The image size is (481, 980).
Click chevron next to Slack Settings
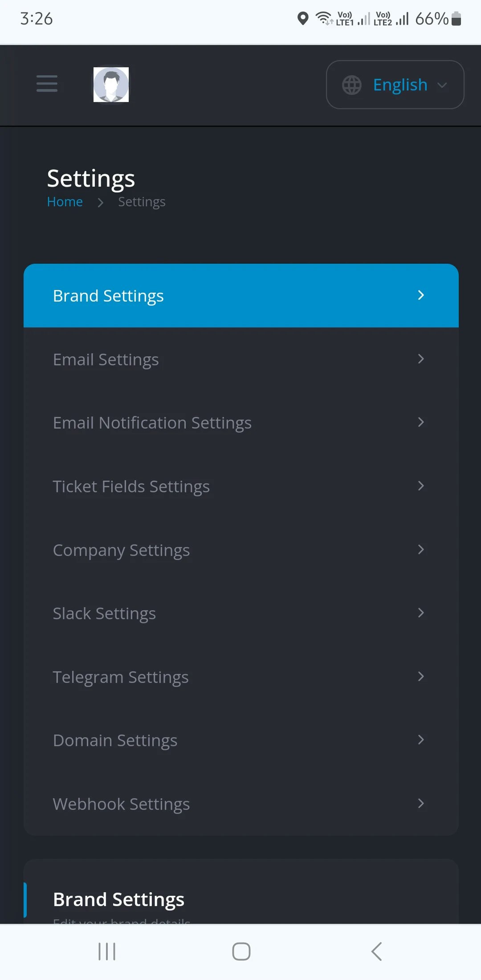click(421, 613)
